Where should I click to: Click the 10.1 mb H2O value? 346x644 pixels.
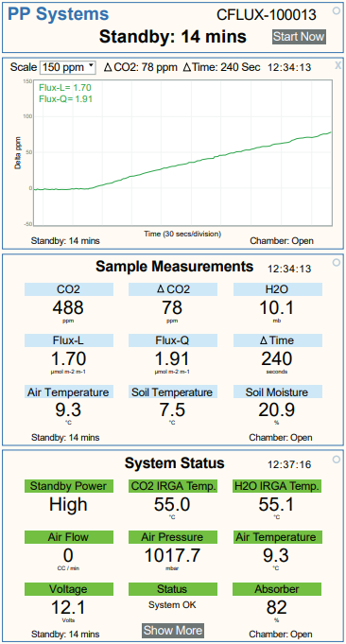pyautogui.click(x=277, y=306)
